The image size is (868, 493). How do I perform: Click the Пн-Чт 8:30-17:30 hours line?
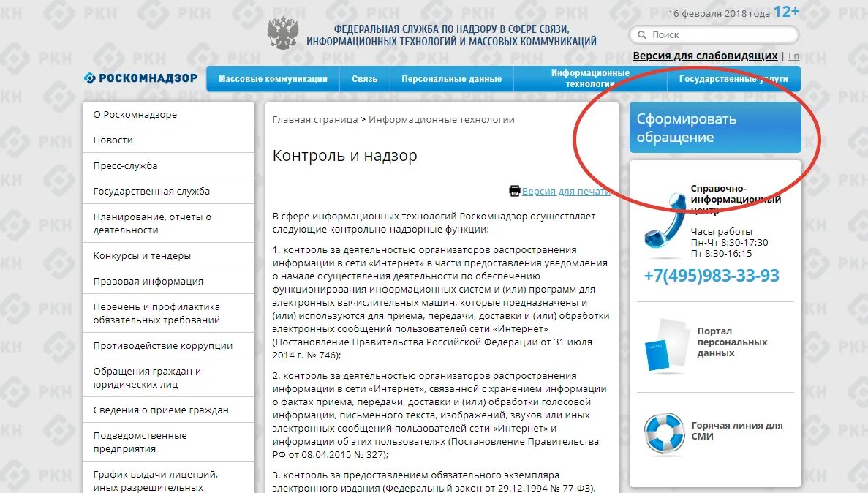click(729, 243)
